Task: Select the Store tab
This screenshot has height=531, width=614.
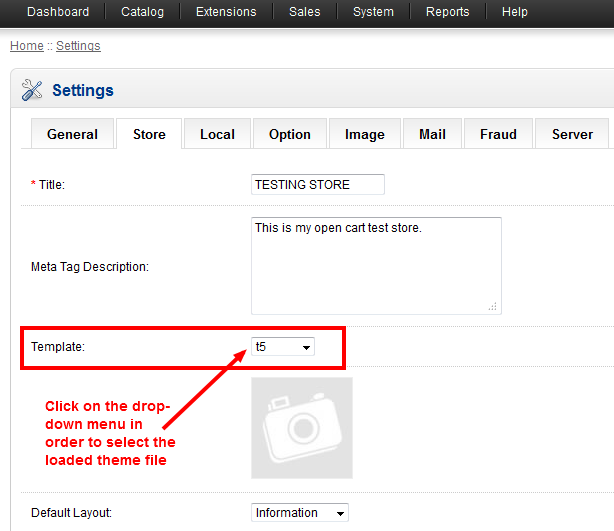Action: [149, 134]
